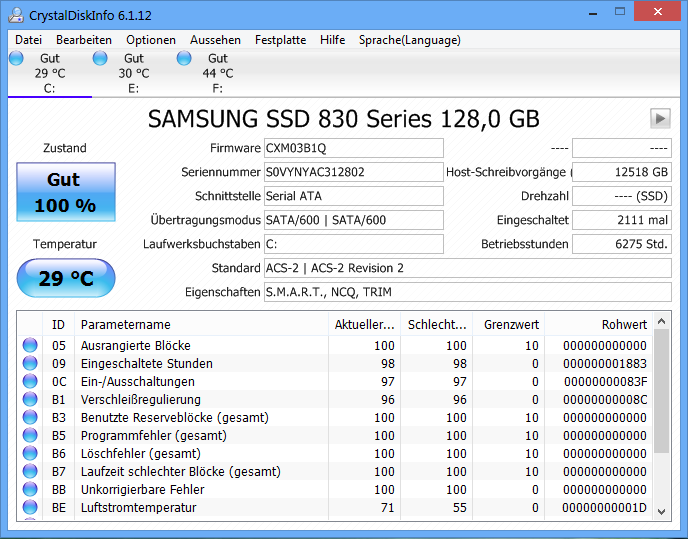Select the Unkorrigierbare Fehler text

tap(142, 490)
